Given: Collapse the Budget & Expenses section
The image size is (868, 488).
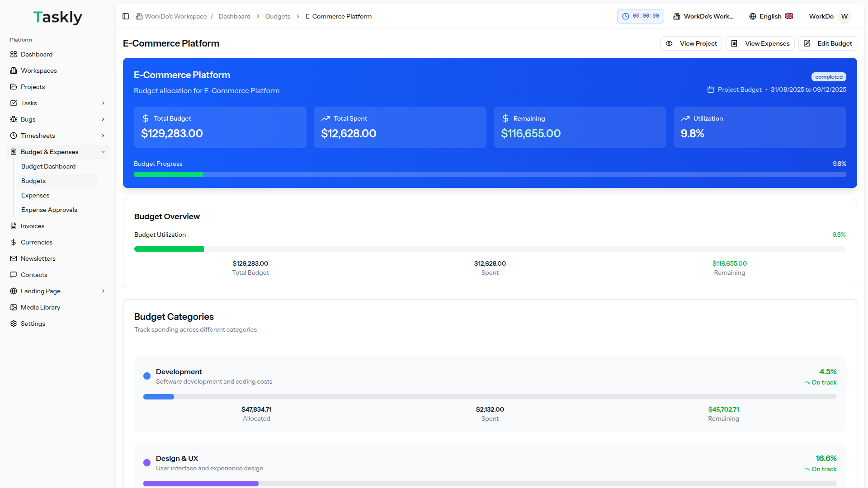Looking at the screenshot, I should (x=103, y=152).
